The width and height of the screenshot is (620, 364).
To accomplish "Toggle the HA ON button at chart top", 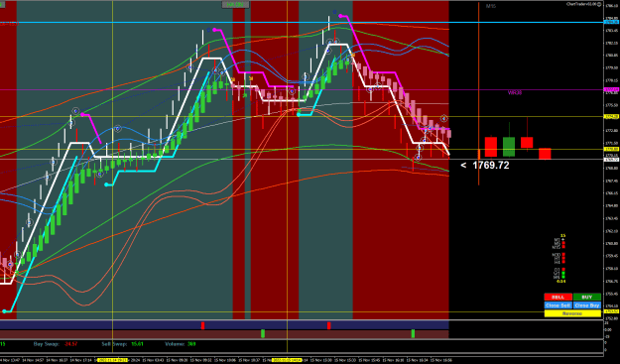I will (236, 5).
